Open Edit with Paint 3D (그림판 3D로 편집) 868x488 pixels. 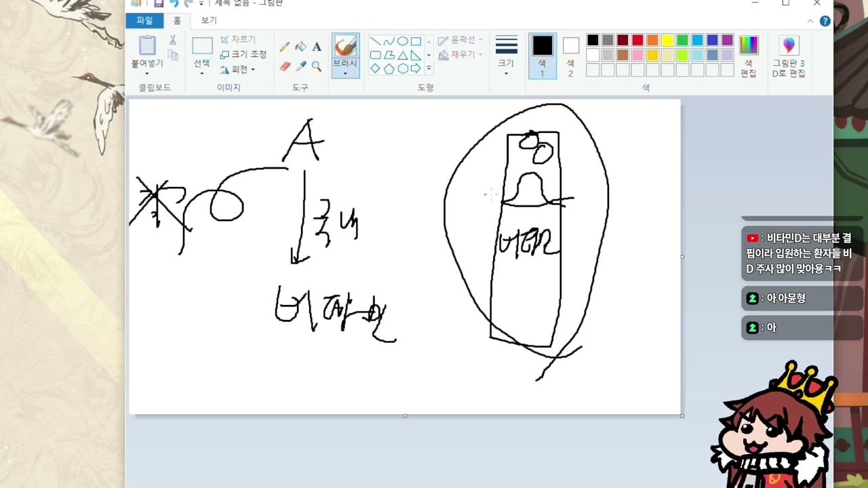pos(789,56)
